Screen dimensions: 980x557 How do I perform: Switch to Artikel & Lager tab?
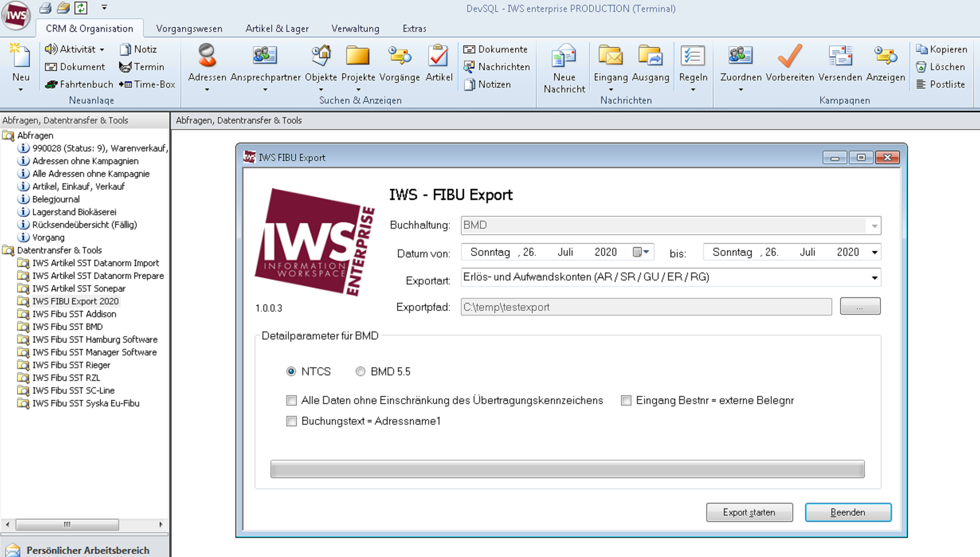pyautogui.click(x=277, y=29)
